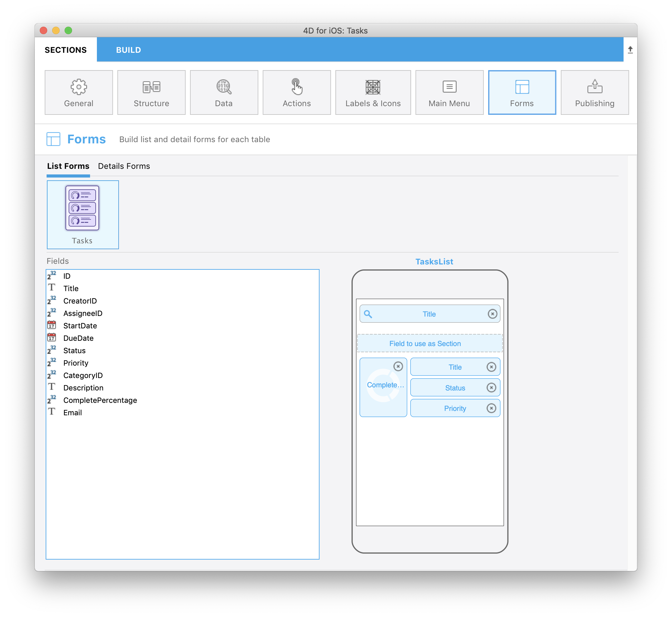Click the Actions section icon
Viewport: 672px width, 617px height.
pos(296,92)
